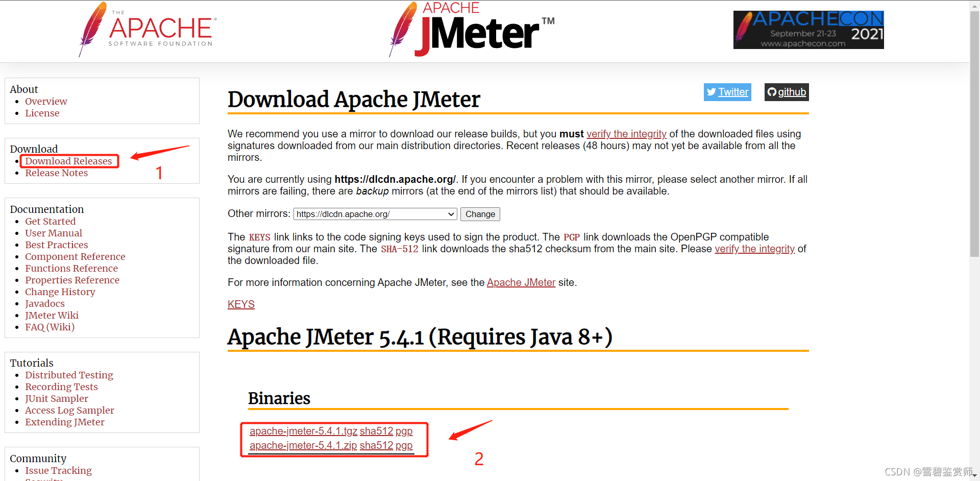
Task: Open Properties Reference link
Action: [x=72, y=280]
